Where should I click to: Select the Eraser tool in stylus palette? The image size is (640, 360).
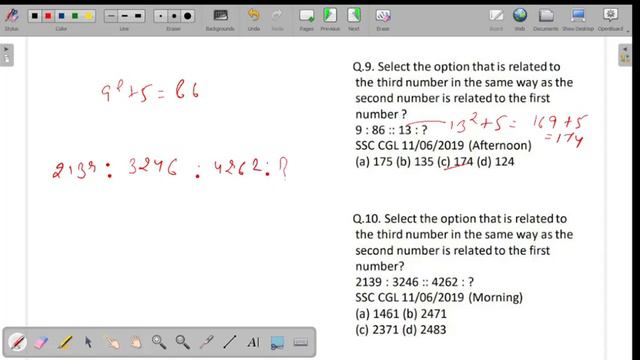[x=41, y=342]
